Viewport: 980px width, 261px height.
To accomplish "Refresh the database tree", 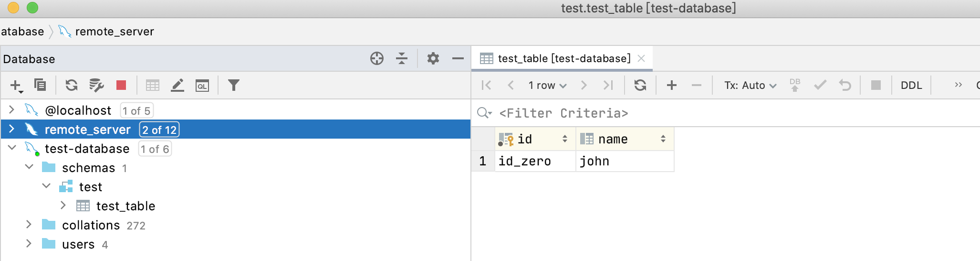I will (x=72, y=85).
